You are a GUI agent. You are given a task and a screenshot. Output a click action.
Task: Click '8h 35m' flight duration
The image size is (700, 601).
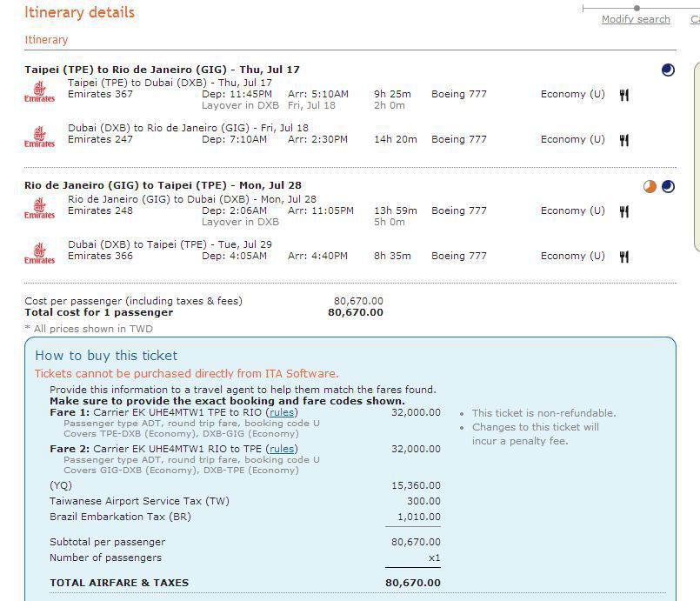click(392, 256)
